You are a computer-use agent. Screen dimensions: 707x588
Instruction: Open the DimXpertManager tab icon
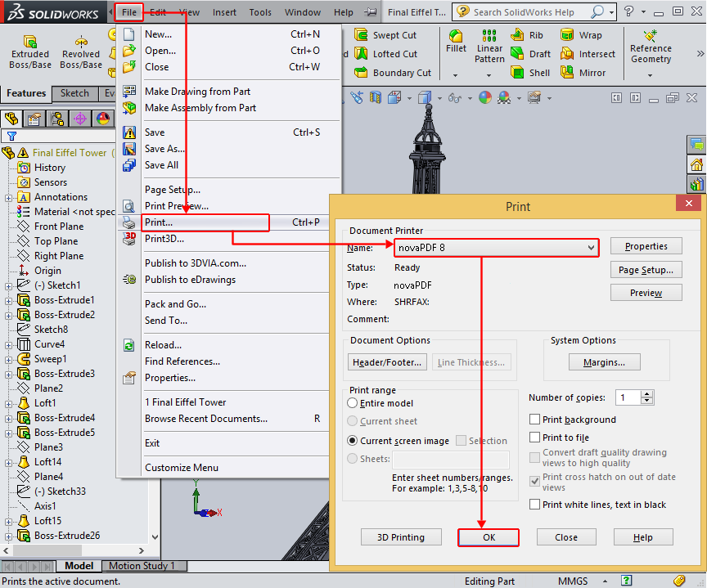pyautogui.click(x=80, y=119)
